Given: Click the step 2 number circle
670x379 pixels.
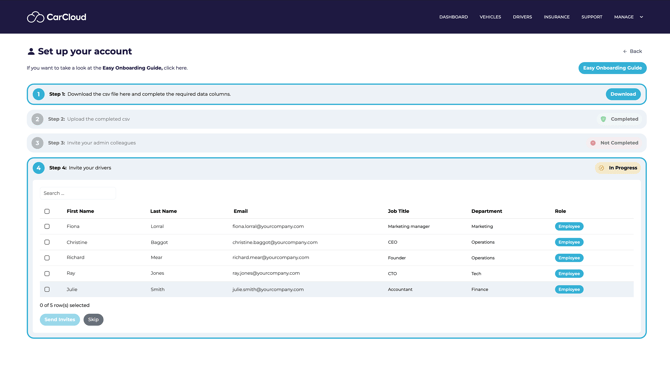Looking at the screenshot, I should pyautogui.click(x=37, y=119).
